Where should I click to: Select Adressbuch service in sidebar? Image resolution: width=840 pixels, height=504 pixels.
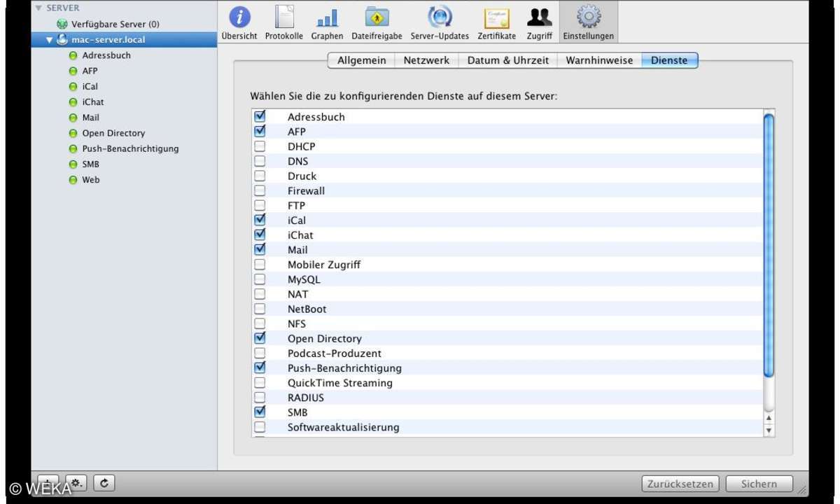(x=106, y=55)
